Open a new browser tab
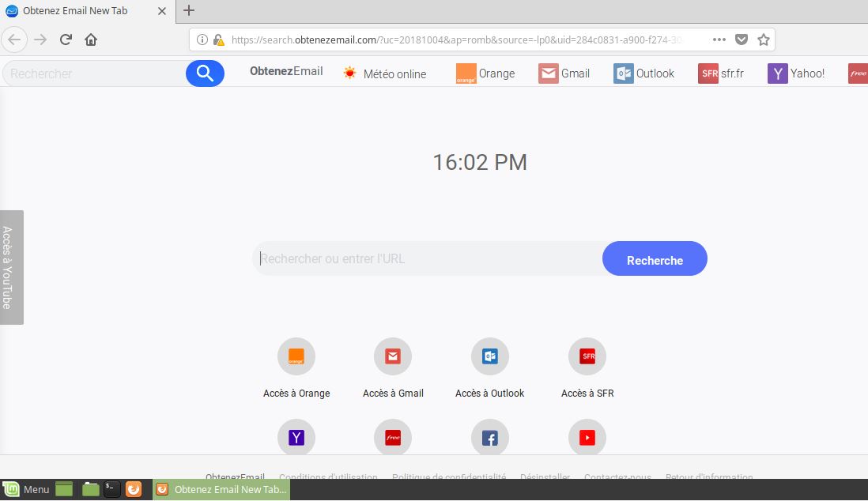868x501 pixels. tap(189, 10)
